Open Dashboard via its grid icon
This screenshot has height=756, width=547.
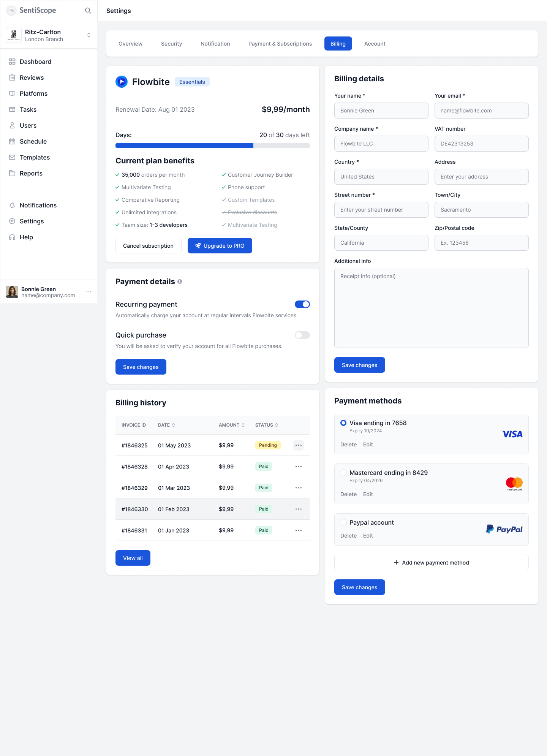coord(12,62)
